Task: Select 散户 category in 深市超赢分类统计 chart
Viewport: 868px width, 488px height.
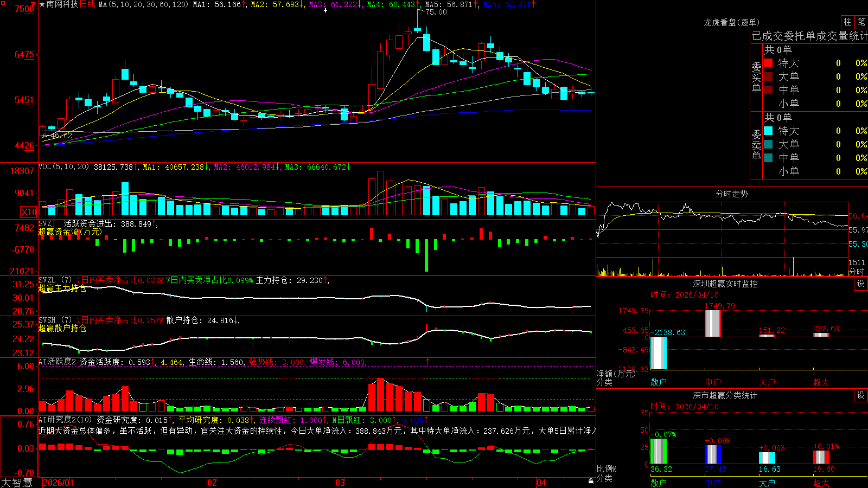Action: pos(659,483)
